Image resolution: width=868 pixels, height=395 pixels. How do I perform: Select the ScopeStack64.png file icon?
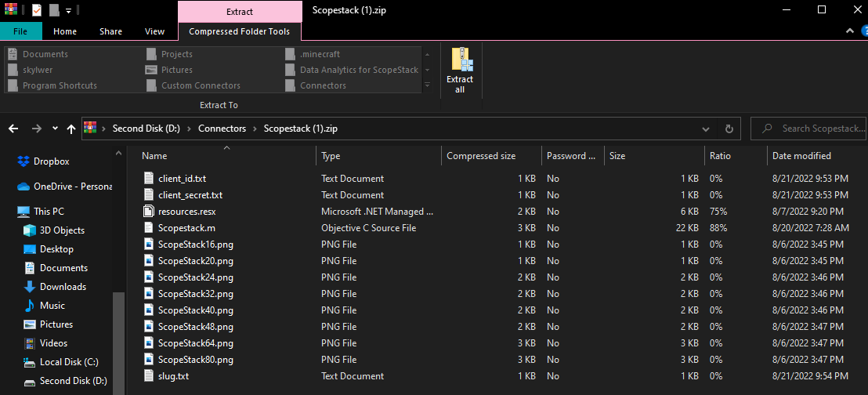148,343
